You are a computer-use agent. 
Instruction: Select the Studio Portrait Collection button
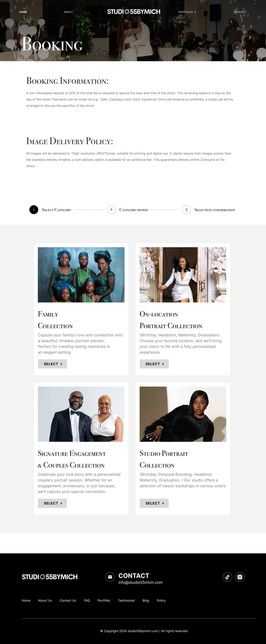coord(154,503)
